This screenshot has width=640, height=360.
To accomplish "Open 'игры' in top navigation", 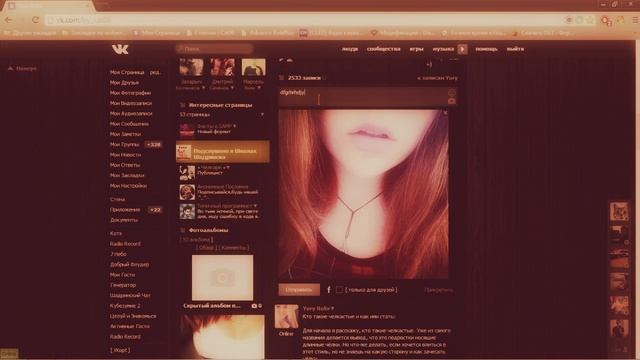I will [x=416, y=49].
